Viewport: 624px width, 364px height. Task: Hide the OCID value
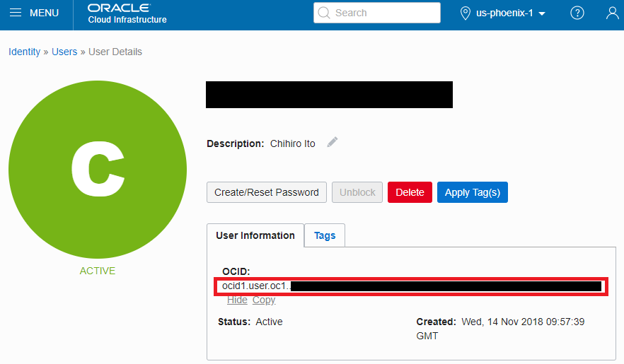[x=237, y=300]
